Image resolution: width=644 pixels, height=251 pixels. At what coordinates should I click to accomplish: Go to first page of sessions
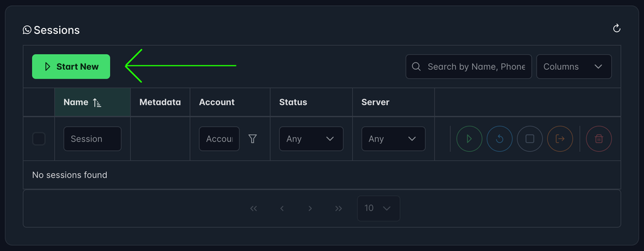[x=253, y=208]
